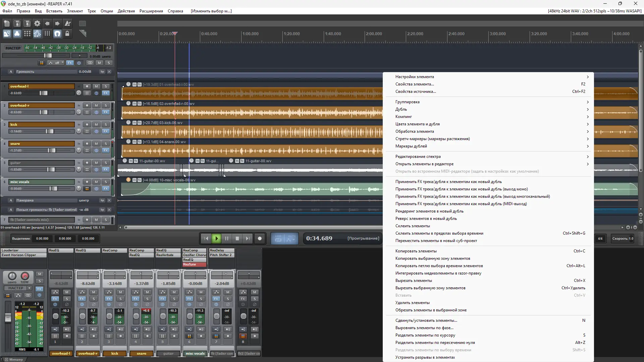Toggle the snap magnet icon
The image size is (644, 362).
(x=57, y=34)
